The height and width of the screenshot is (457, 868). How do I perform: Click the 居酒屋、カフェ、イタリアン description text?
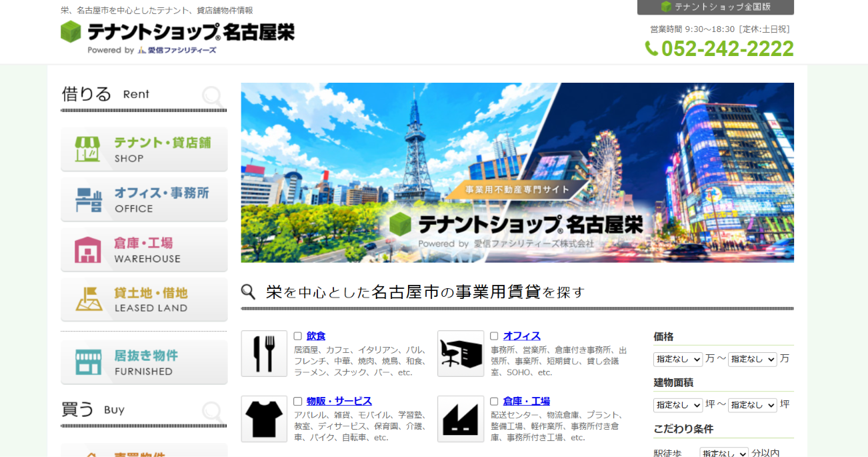[x=360, y=361]
